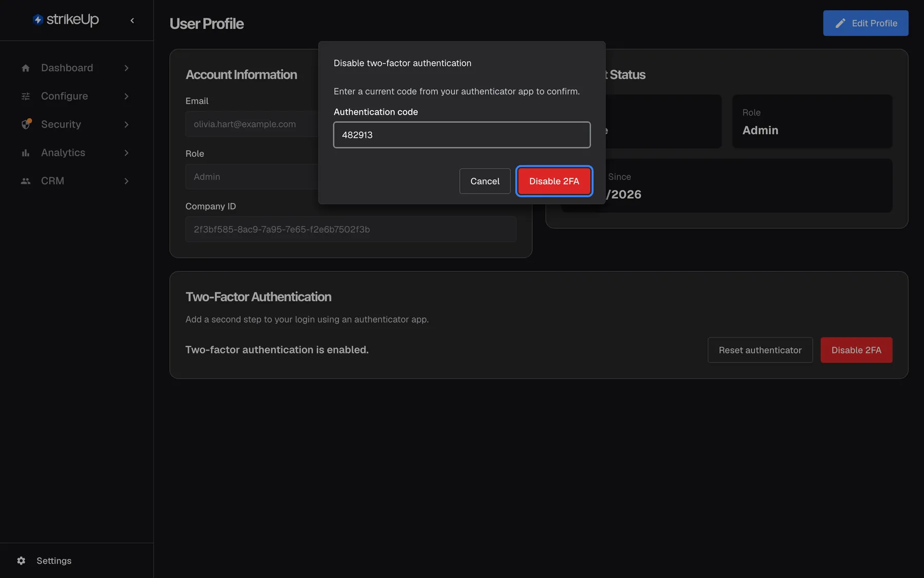The height and width of the screenshot is (578, 924).
Task: Click 'Two-factor authentication is enabled.' status text
Action: [277, 350]
